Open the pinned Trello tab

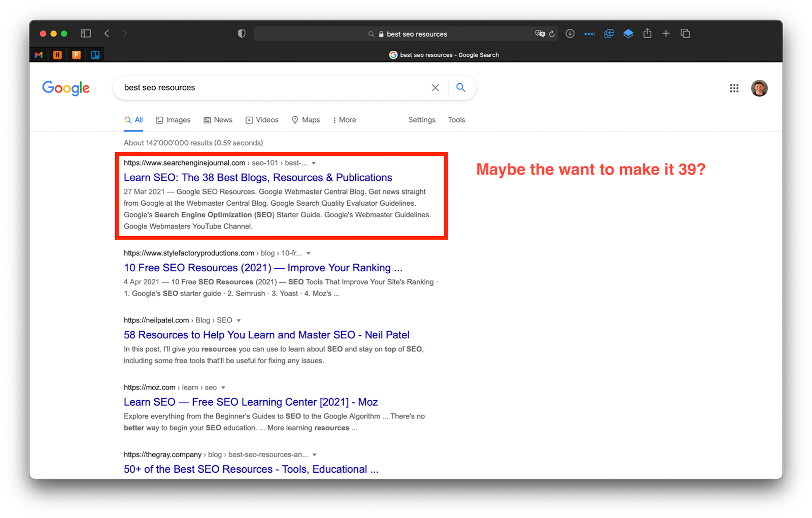[x=95, y=55]
